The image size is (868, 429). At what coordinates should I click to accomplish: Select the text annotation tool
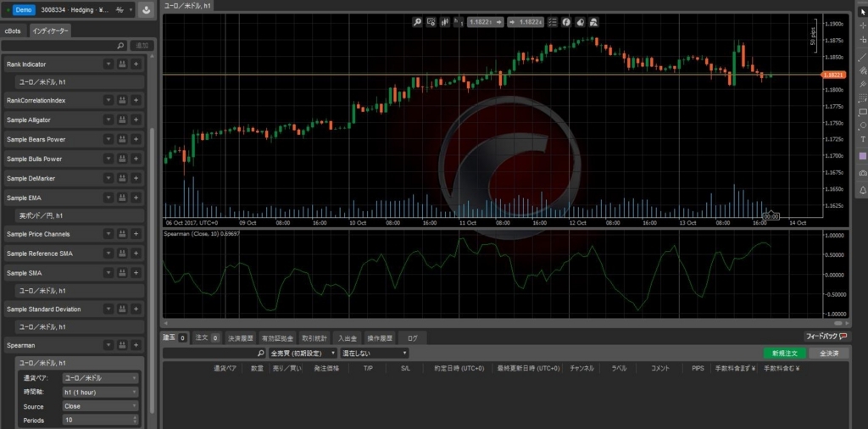(862, 140)
